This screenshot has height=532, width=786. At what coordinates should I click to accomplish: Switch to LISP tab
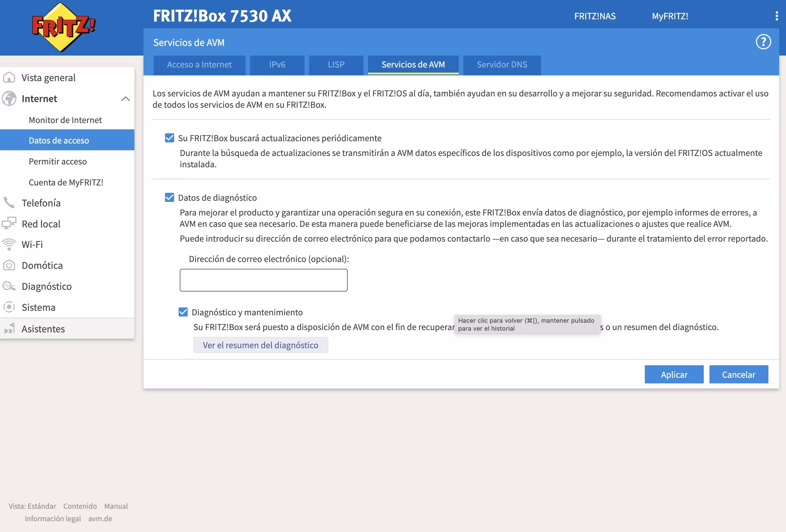coord(336,65)
